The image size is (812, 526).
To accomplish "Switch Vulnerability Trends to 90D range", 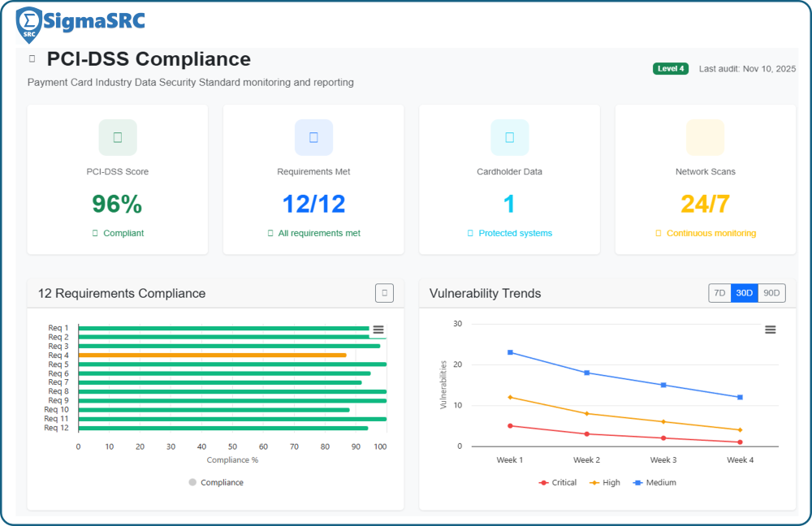I will [771, 293].
